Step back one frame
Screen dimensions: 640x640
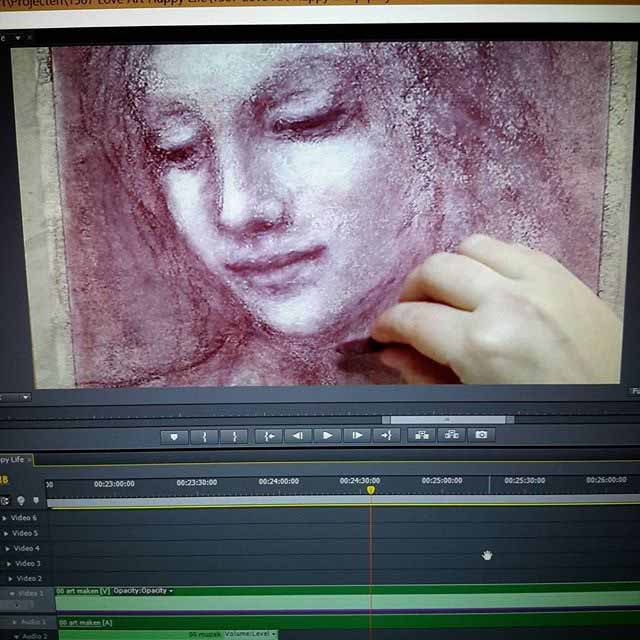[x=297, y=435]
